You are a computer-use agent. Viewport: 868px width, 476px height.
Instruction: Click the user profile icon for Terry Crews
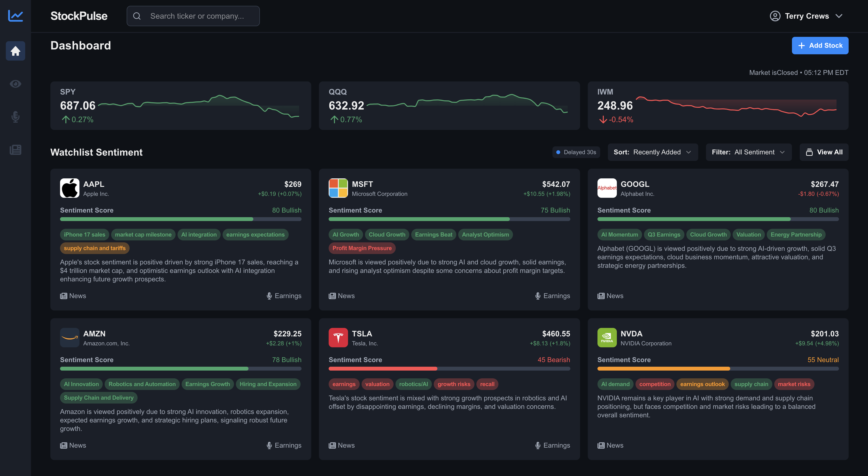point(775,16)
